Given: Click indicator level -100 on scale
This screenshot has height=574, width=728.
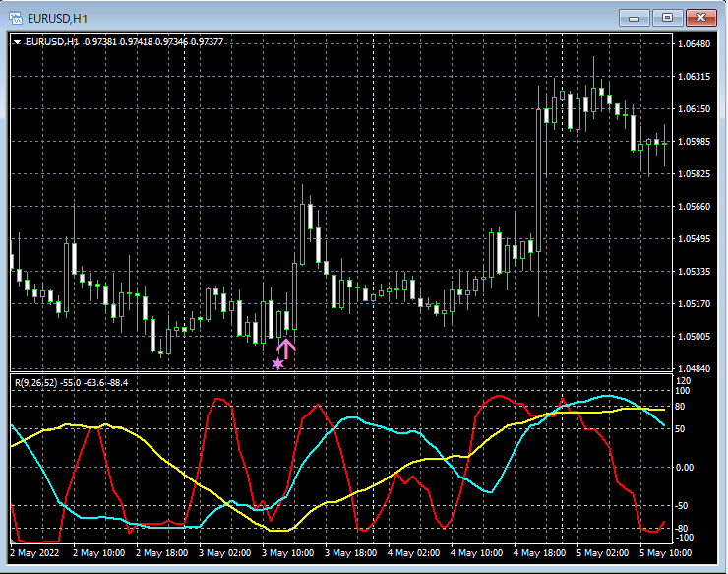Looking at the screenshot, I should [684, 538].
